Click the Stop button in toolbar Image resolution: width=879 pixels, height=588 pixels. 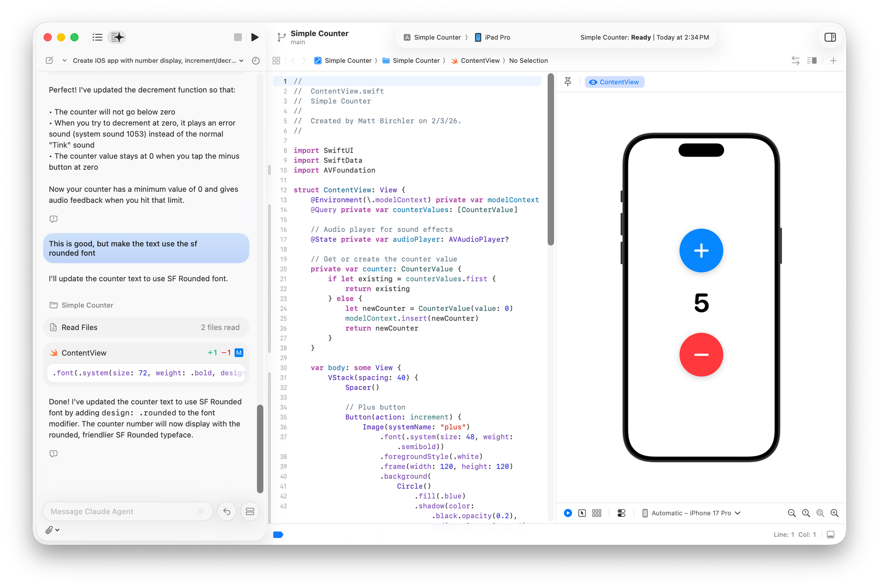(238, 37)
